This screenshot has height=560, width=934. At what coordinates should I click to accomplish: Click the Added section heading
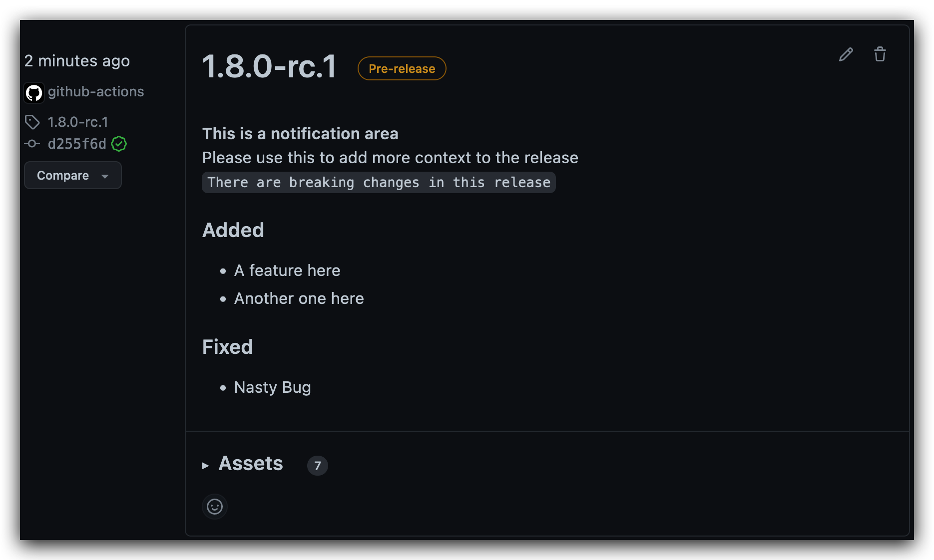point(233,230)
